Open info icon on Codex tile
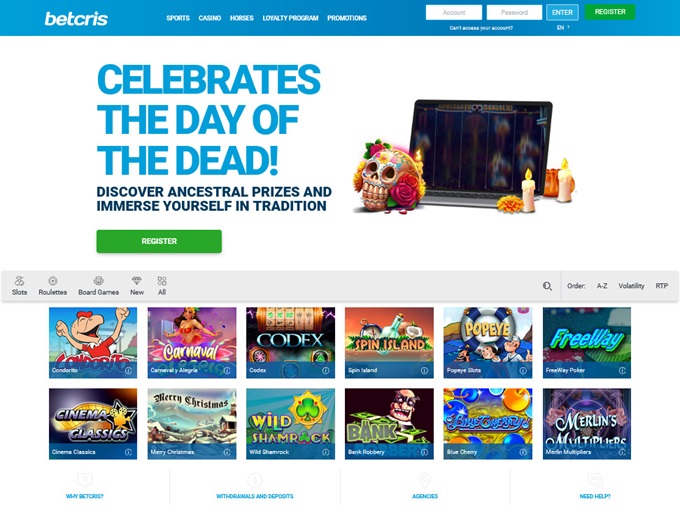 [x=326, y=370]
